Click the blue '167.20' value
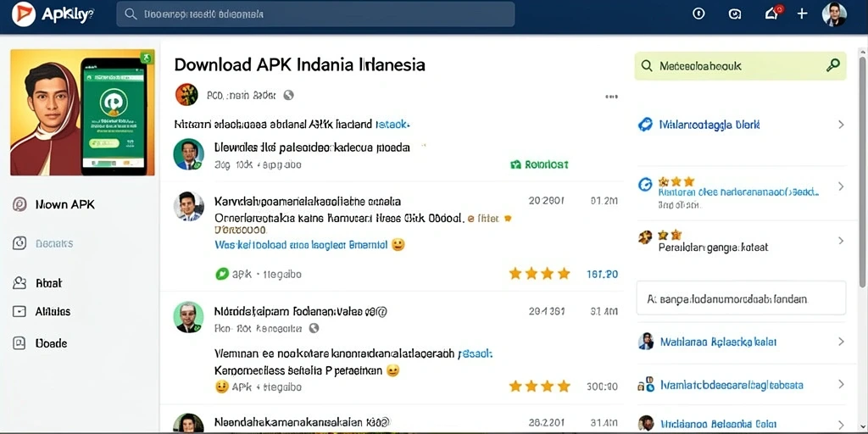The width and height of the screenshot is (868, 434). coord(602,274)
